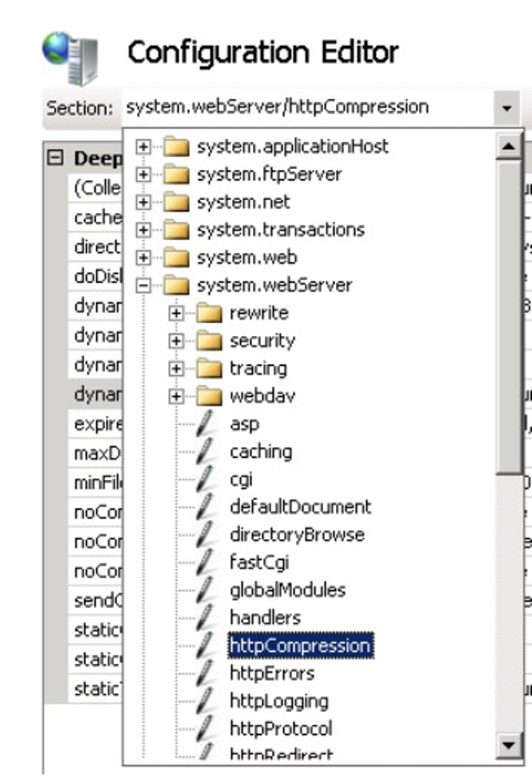Choose the httpProtocol section
Viewport: 532px width, 779px height.
pyautogui.click(x=281, y=729)
